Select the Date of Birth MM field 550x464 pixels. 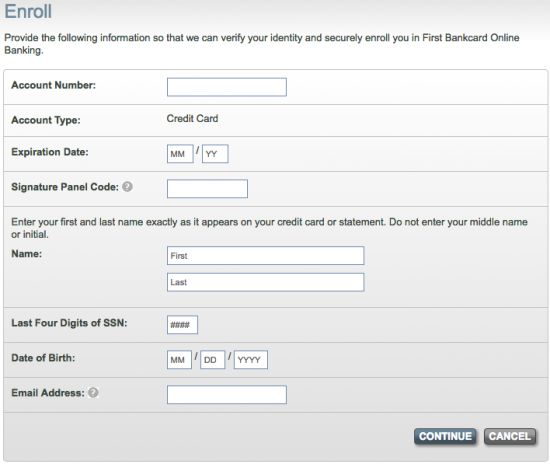(179, 359)
